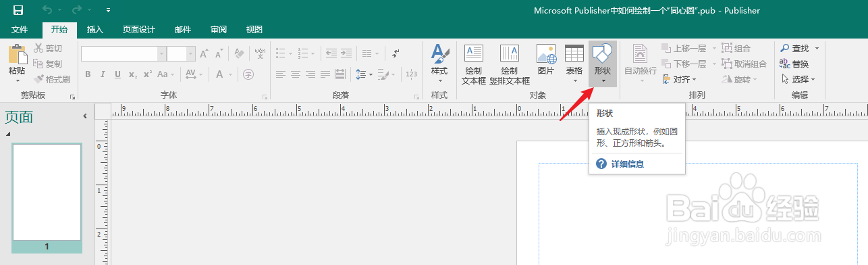Click the decrease indent icon
This screenshot has height=265, width=868.
tap(331, 53)
